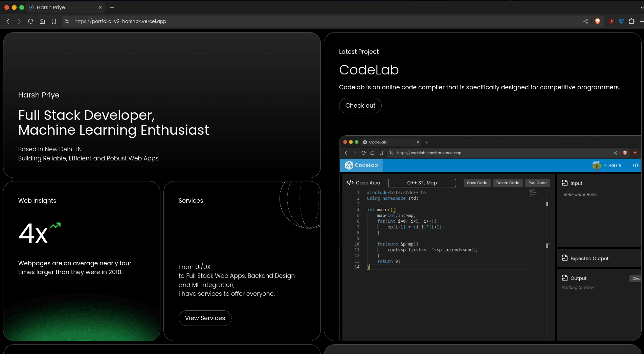The image size is (644, 354).
Task: Open the Brave Shields lion icon
Action: [x=598, y=21]
